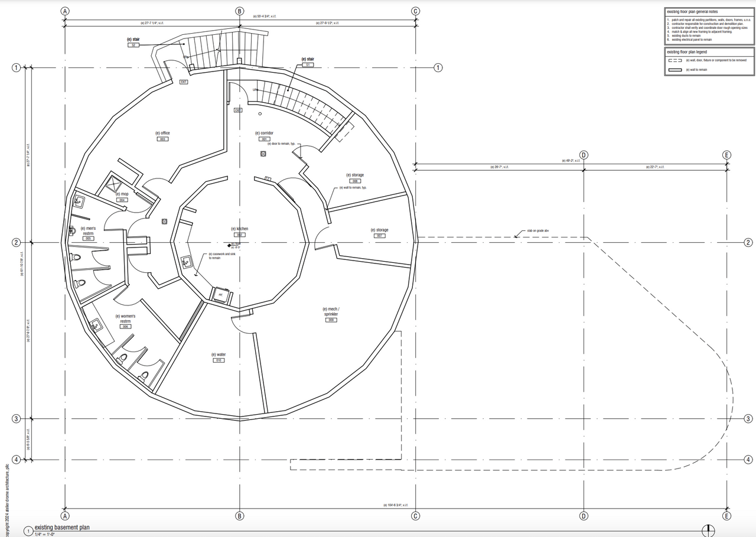This screenshot has height=537, width=756.
Task: Click the '(e) water' room label
Action: (x=219, y=354)
